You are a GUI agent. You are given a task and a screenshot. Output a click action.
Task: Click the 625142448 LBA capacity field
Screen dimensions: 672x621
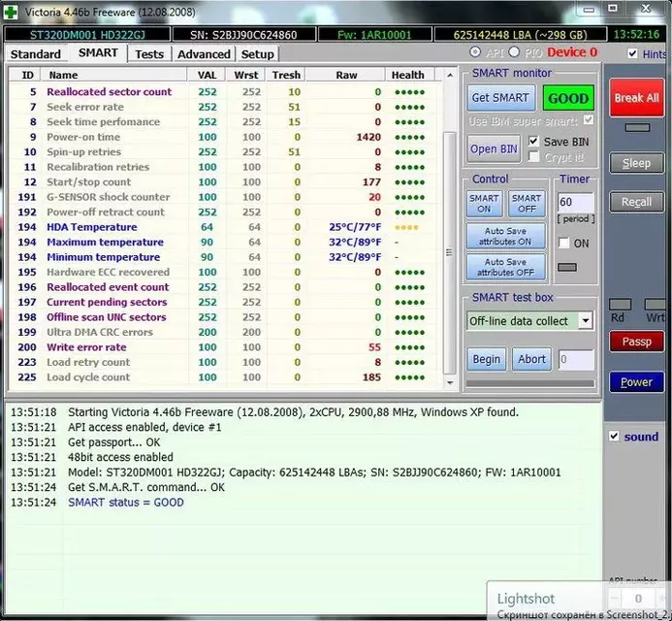pyautogui.click(x=521, y=34)
